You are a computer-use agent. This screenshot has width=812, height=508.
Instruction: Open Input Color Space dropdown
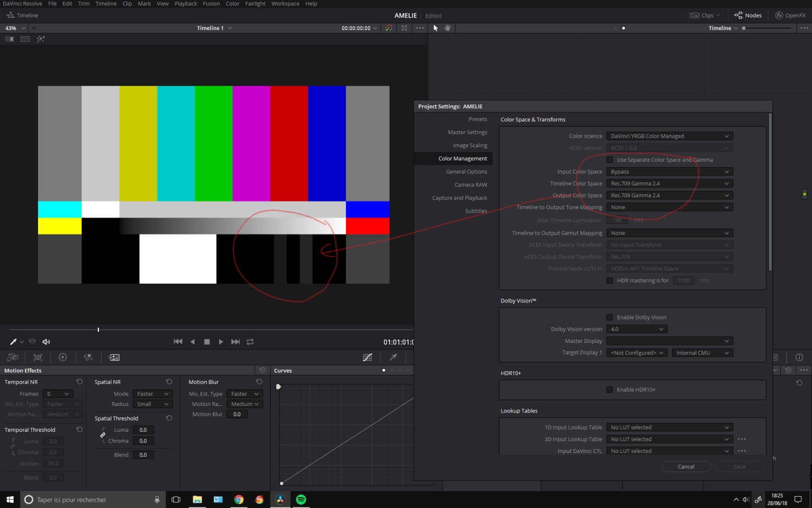[x=670, y=172]
